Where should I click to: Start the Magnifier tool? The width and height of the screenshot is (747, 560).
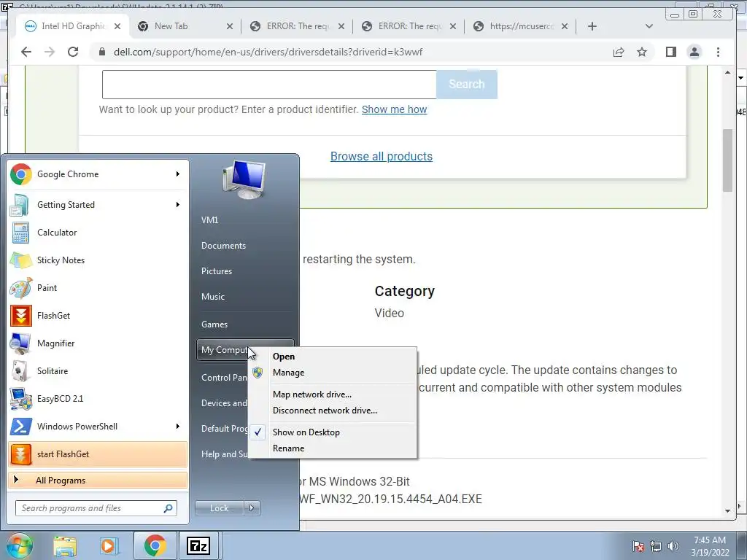[x=98, y=343]
